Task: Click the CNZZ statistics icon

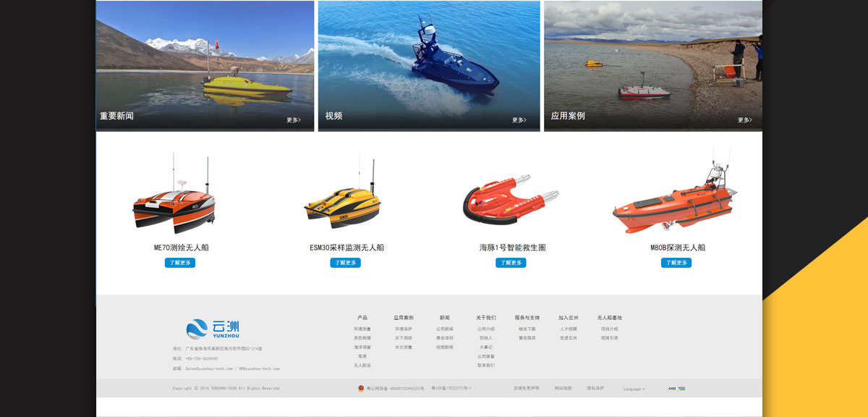Action: [676, 388]
